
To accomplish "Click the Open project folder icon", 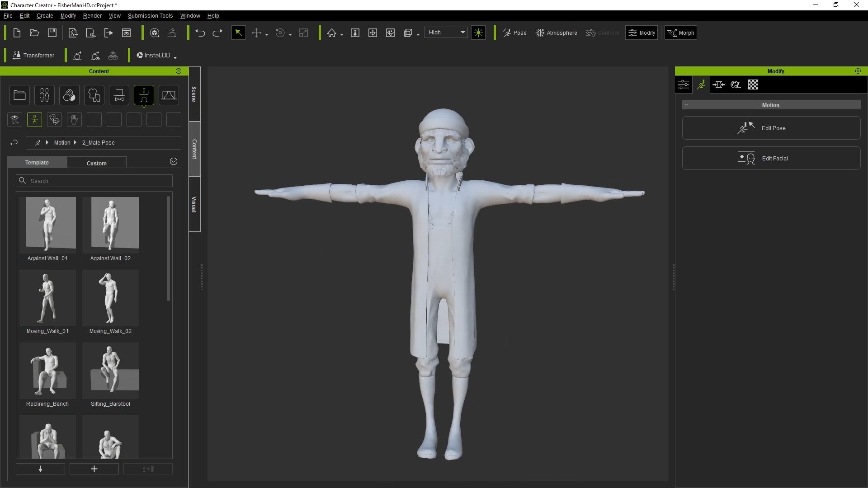I will tap(34, 33).
